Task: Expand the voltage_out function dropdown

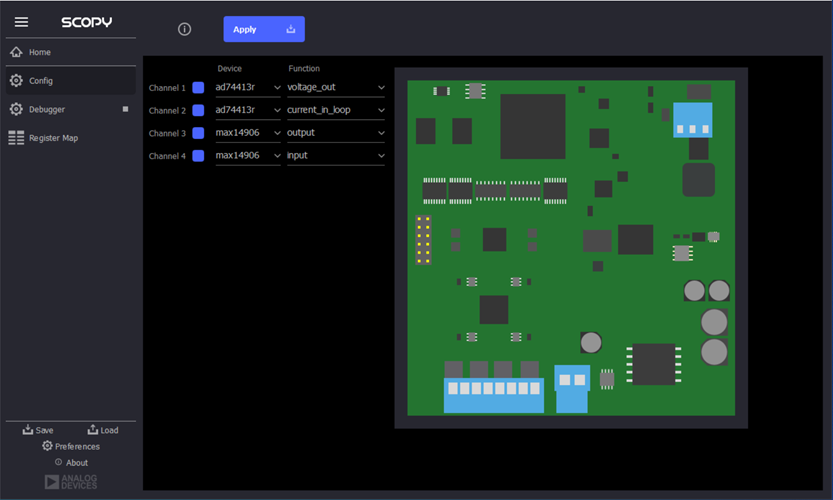Action: point(335,88)
